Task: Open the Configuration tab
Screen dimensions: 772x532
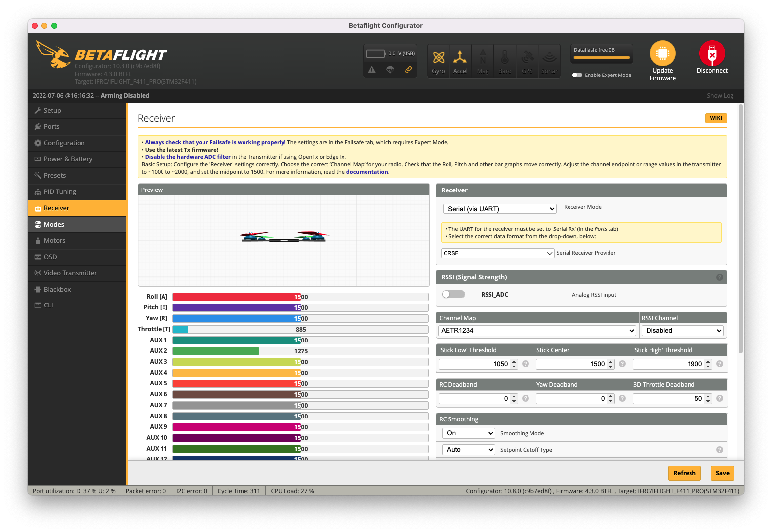Action: [x=77, y=143]
